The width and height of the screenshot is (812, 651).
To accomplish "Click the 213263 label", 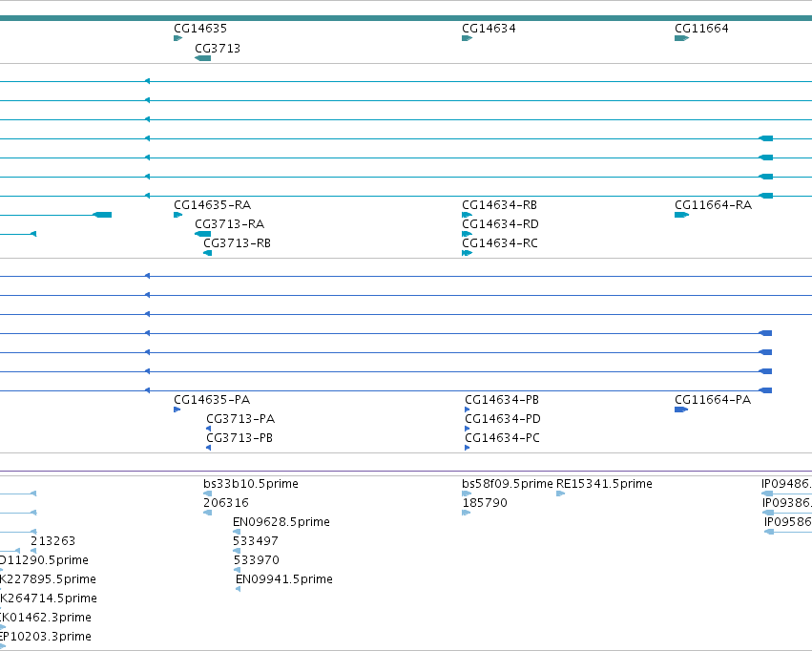I will pos(52,541).
